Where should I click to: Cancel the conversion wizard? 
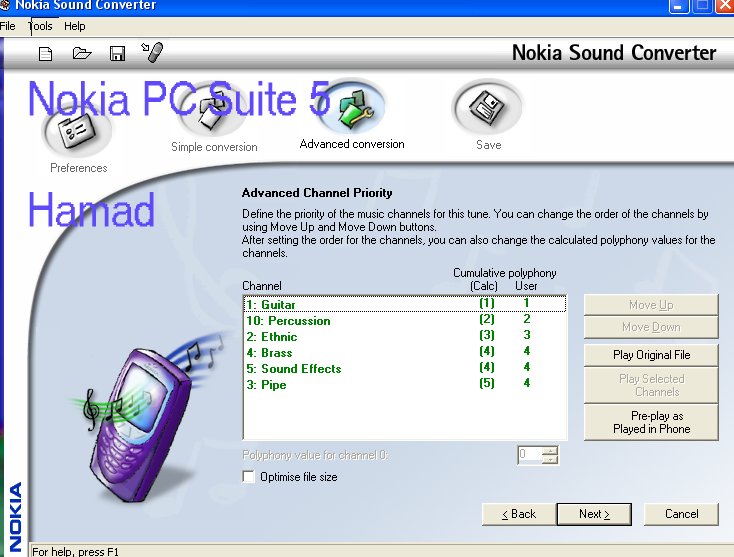681,514
